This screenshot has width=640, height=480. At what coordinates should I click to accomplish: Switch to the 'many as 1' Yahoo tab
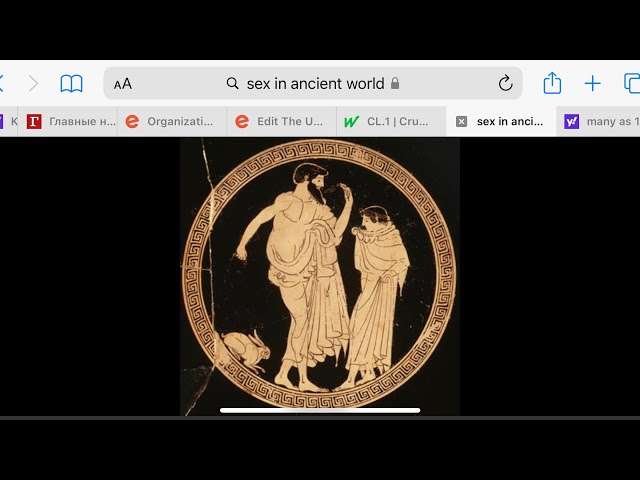point(598,121)
